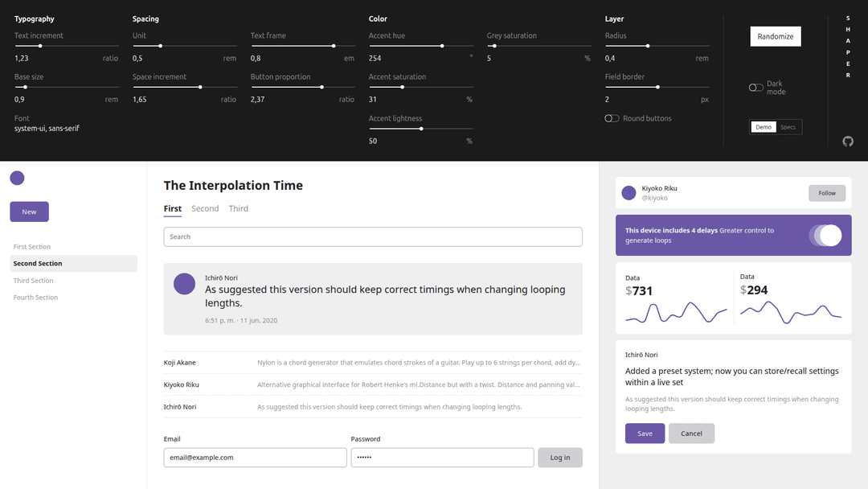Screen dimensions: 868x489
Task: Click Kiyoko Riku's profile avatar
Action: [628, 193]
